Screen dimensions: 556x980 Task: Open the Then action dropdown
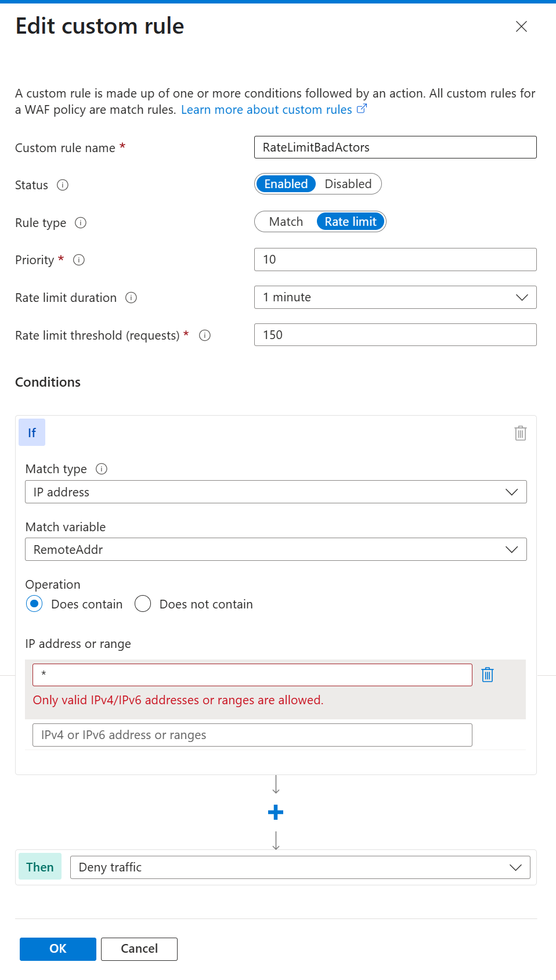pyautogui.click(x=300, y=867)
